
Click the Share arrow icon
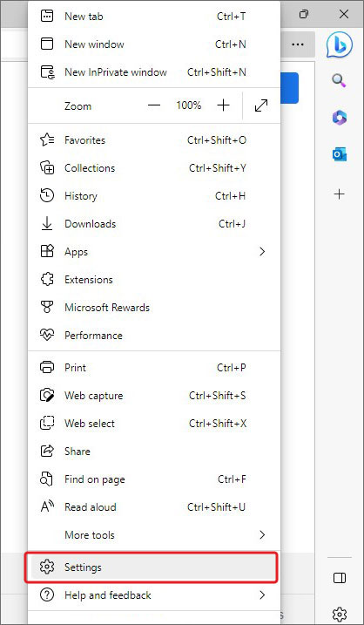47,452
